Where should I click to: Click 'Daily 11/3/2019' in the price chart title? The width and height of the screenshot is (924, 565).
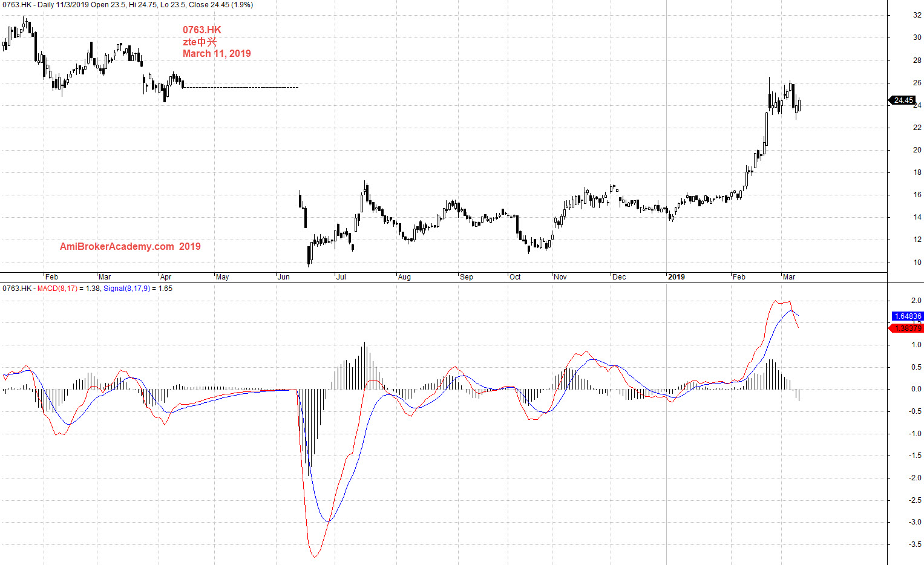[63, 5]
